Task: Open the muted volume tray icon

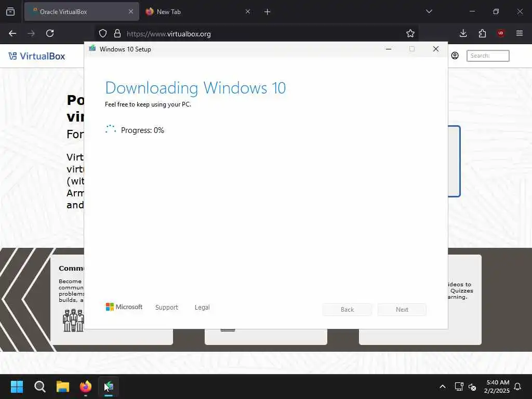Action: [x=472, y=387]
